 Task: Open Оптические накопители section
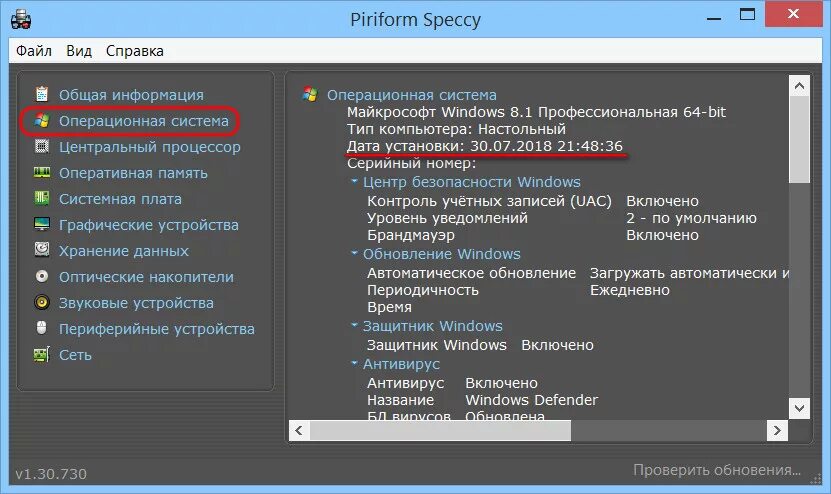[146, 277]
